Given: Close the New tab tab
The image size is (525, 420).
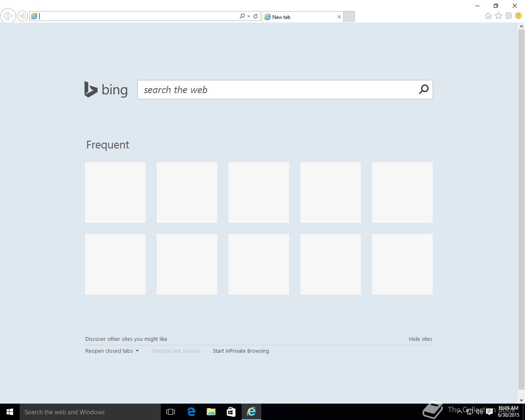Looking at the screenshot, I should pyautogui.click(x=339, y=17).
